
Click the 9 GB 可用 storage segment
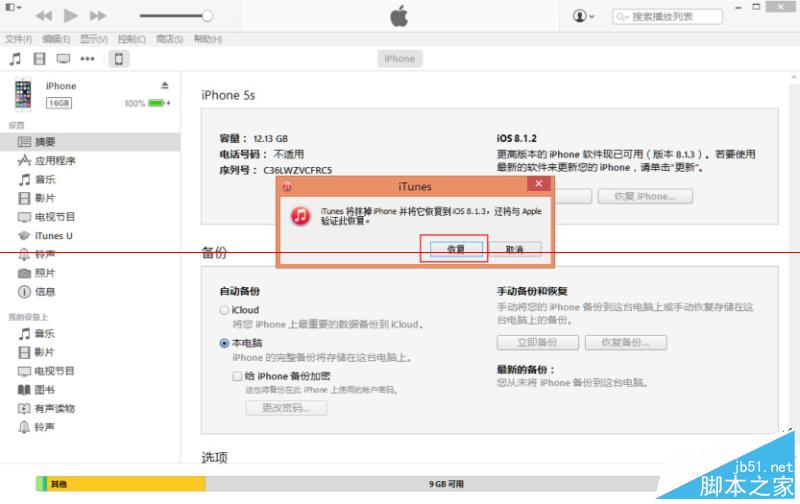(433, 484)
